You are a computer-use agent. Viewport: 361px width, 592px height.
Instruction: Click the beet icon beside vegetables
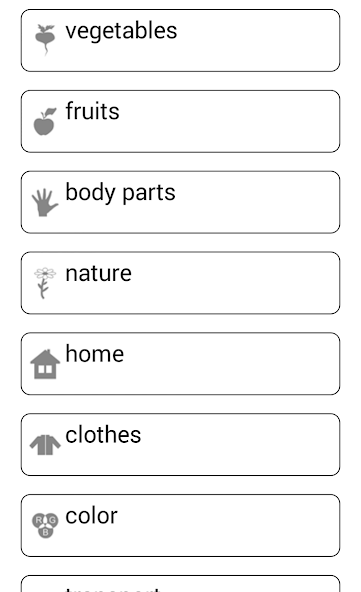pos(45,40)
